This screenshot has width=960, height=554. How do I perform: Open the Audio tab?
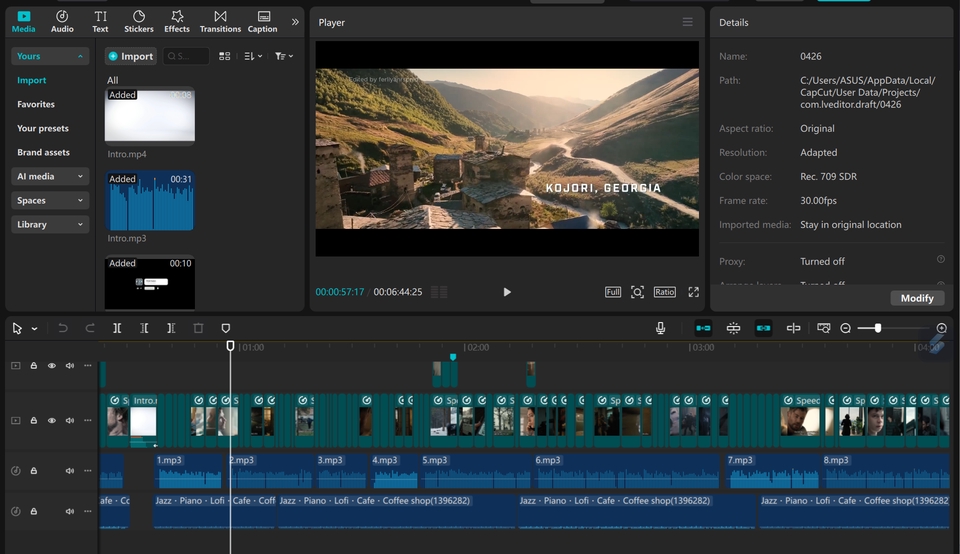point(62,21)
